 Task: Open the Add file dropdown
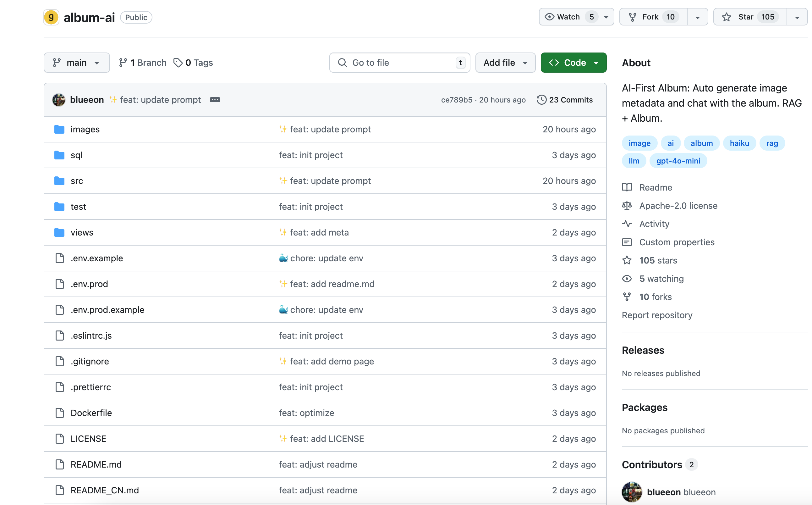pyautogui.click(x=505, y=63)
